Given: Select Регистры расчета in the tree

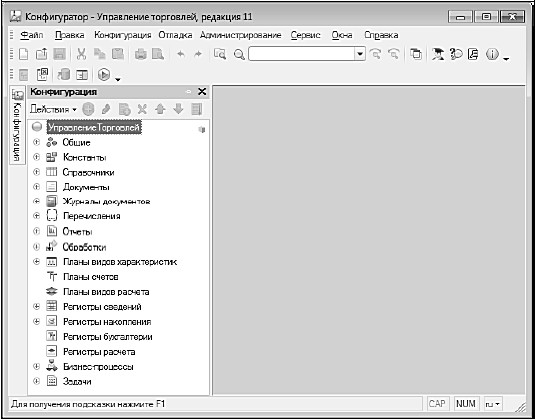Looking at the screenshot, I should [99, 352].
